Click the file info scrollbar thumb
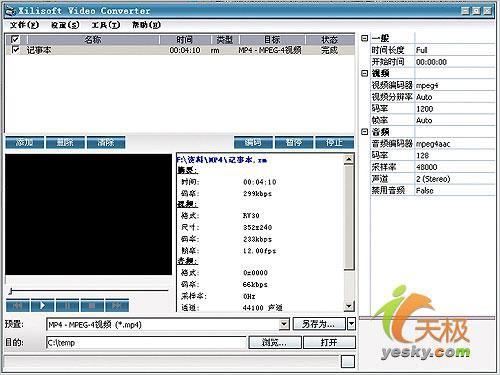Viewport: 500px width, 375px height. pos(349,217)
